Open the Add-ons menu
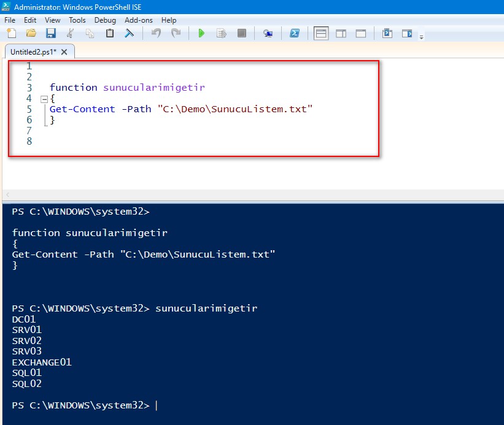 (x=139, y=20)
